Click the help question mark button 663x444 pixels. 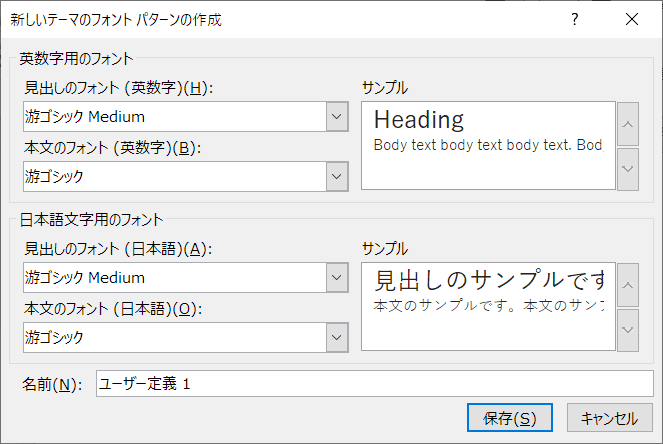[575, 19]
